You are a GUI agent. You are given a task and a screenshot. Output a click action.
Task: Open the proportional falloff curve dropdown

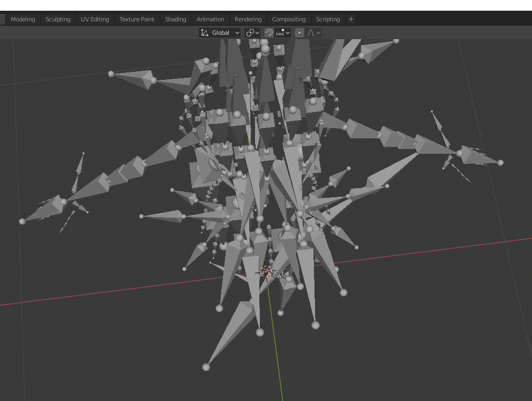(x=313, y=33)
